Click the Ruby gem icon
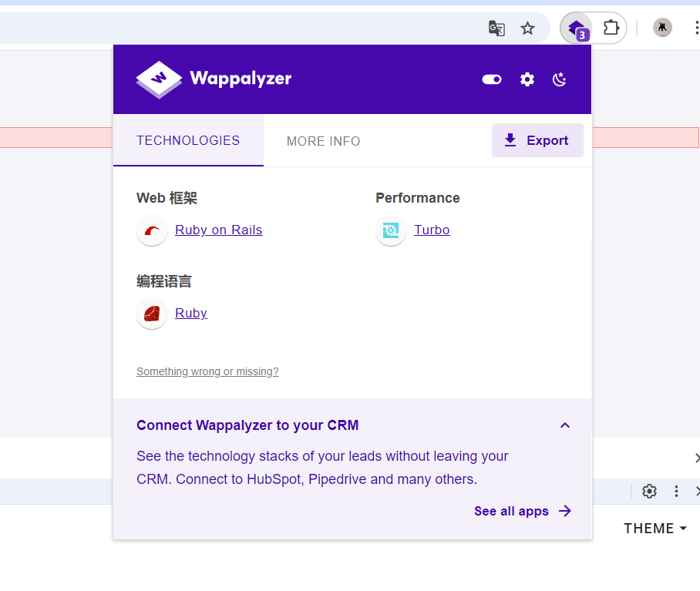Image resolution: width=700 pixels, height=591 pixels. (x=152, y=314)
